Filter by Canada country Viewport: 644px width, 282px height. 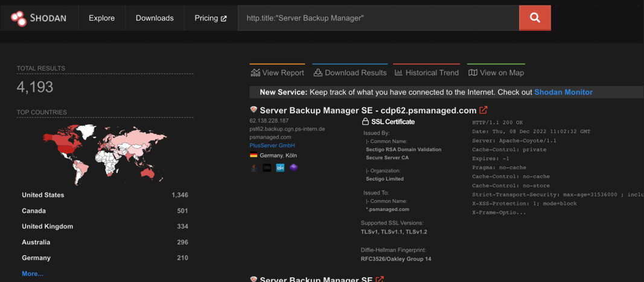click(34, 211)
